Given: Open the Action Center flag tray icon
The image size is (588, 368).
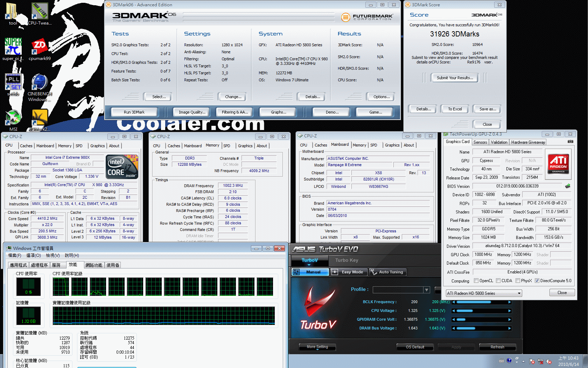Looking at the screenshot, I should 532,361.
